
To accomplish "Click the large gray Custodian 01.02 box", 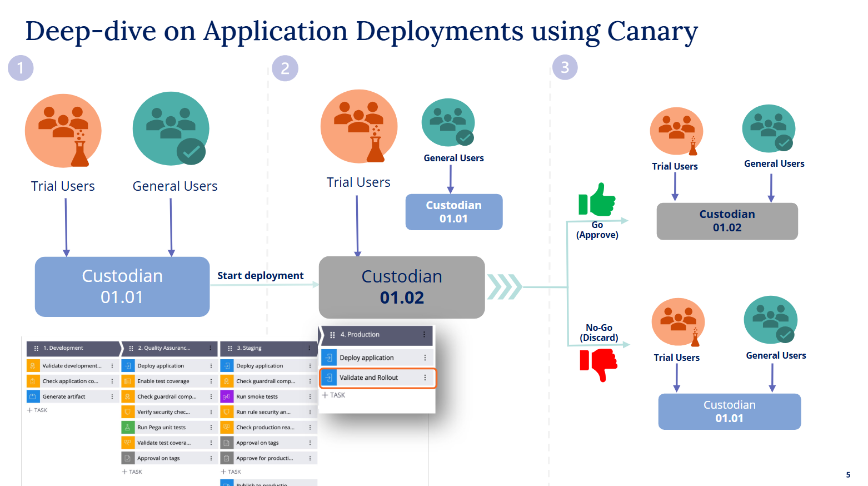I will (401, 287).
